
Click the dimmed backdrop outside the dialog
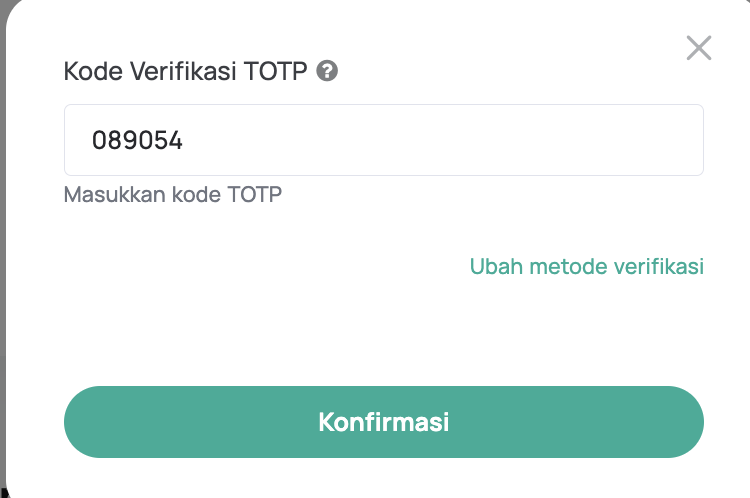click(x=2, y=250)
